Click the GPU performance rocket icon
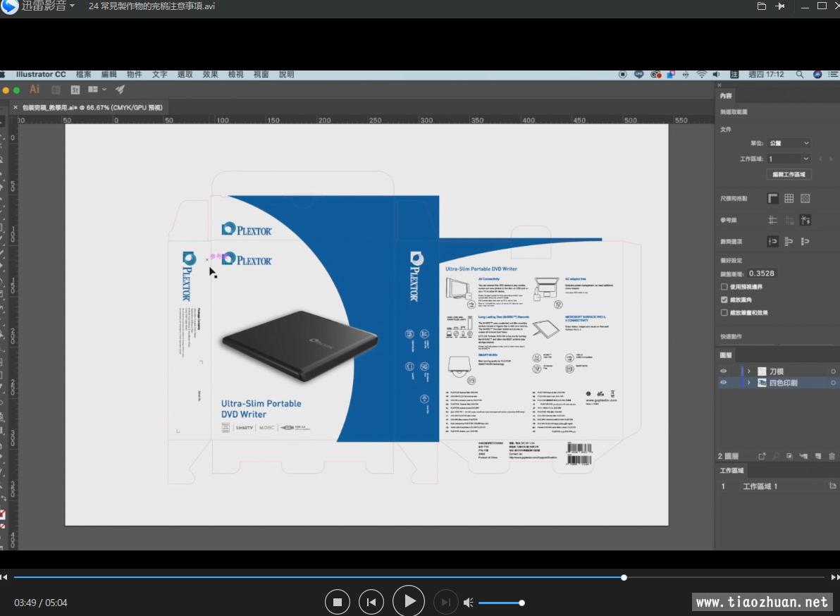840x616 pixels. coord(120,90)
